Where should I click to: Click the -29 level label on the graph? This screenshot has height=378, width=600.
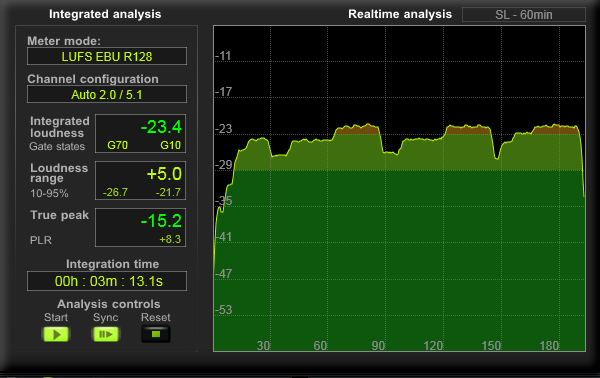tap(223, 165)
